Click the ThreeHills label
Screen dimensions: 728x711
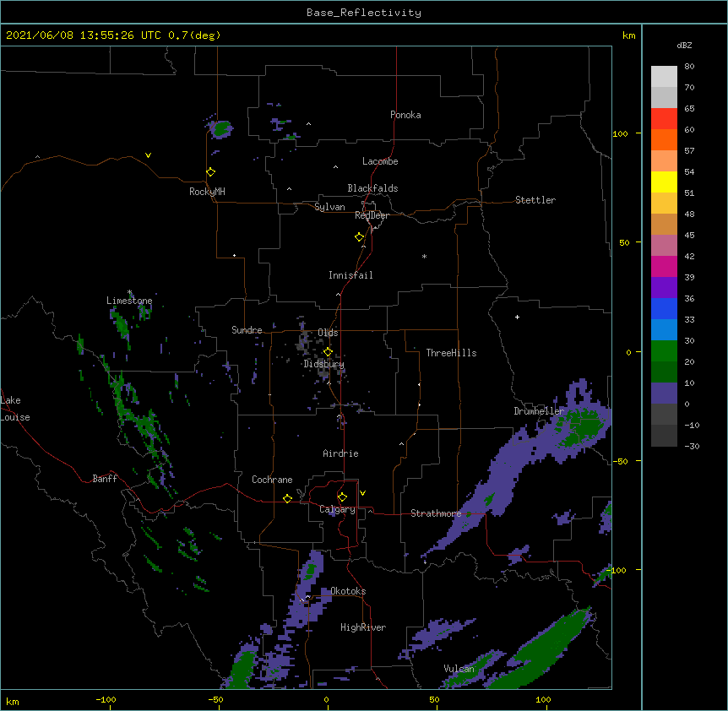pos(451,353)
